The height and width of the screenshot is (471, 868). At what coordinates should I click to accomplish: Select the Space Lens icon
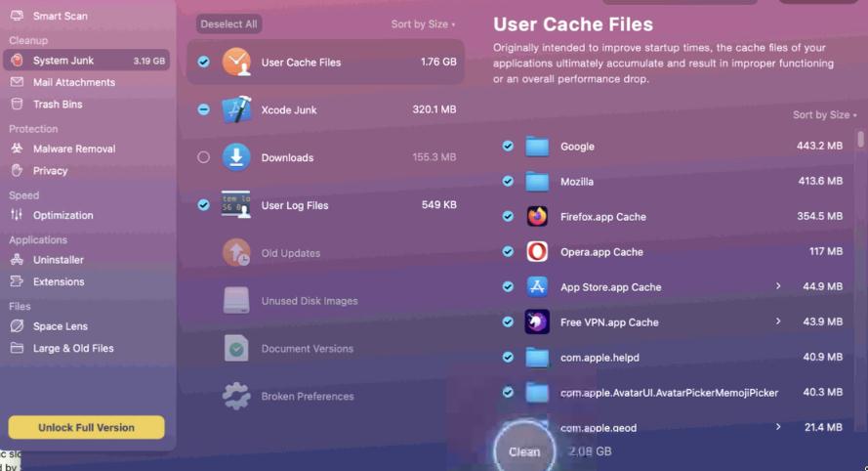point(18,325)
